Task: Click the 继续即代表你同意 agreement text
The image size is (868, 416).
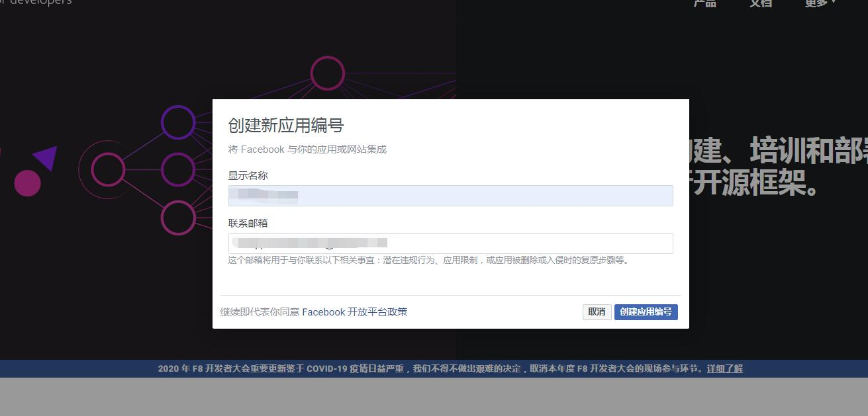Action: (x=260, y=312)
